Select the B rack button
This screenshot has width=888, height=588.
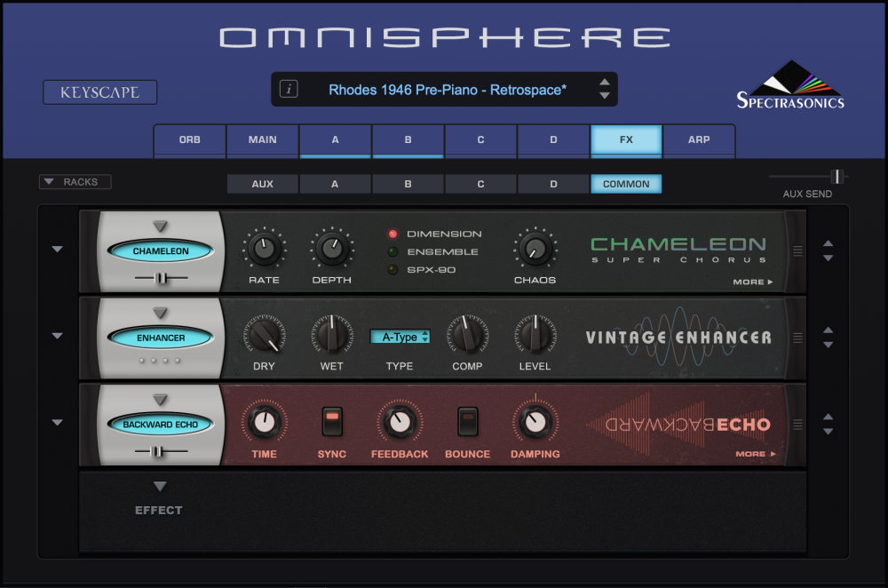[408, 184]
